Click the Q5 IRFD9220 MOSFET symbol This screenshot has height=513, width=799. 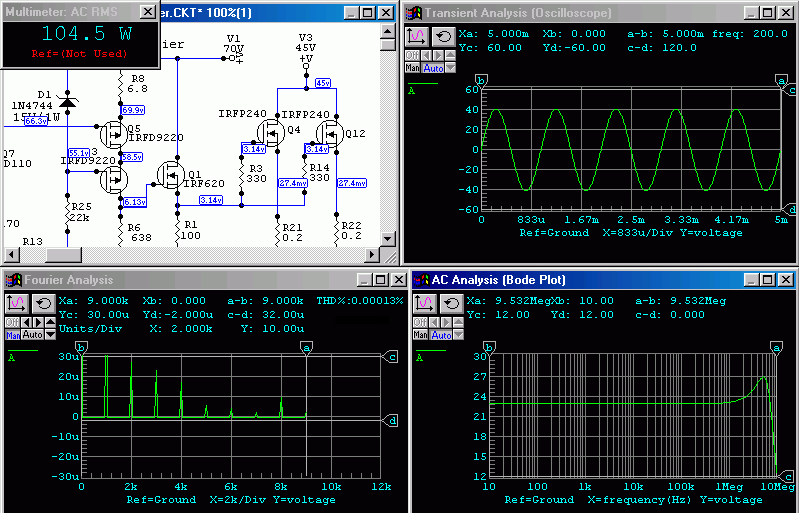113,134
